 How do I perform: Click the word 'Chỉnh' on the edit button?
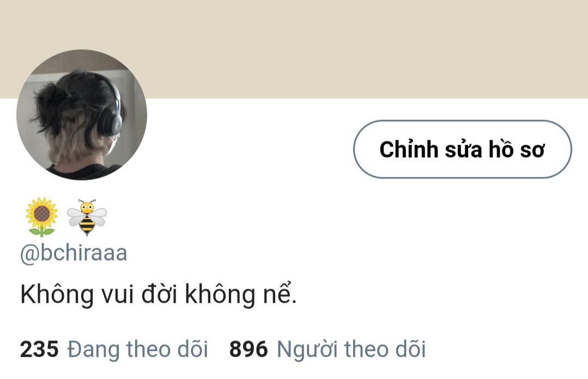point(409,149)
